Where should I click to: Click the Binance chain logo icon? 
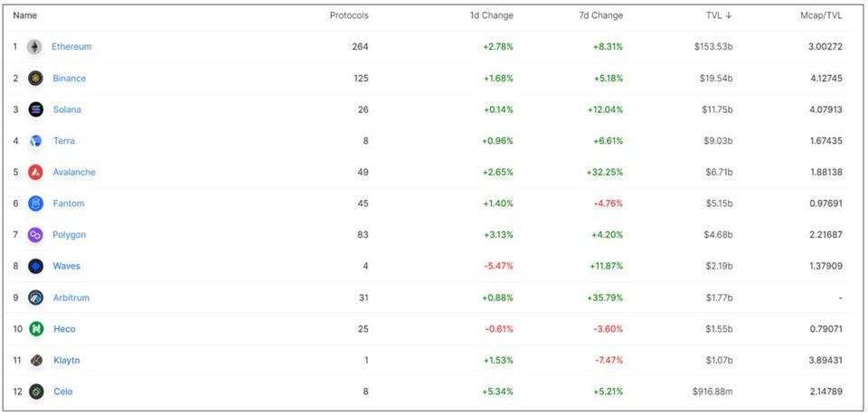click(35, 79)
